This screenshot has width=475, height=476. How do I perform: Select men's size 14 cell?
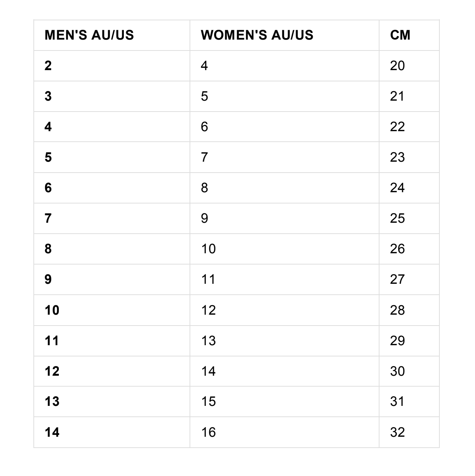pyautogui.click(x=52, y=432)
